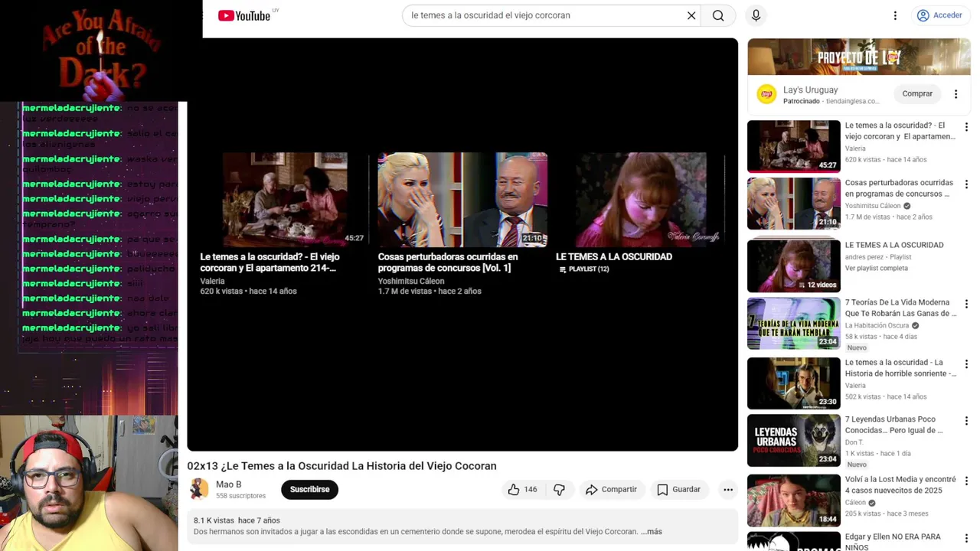Clear the search box text

[691, 15]
